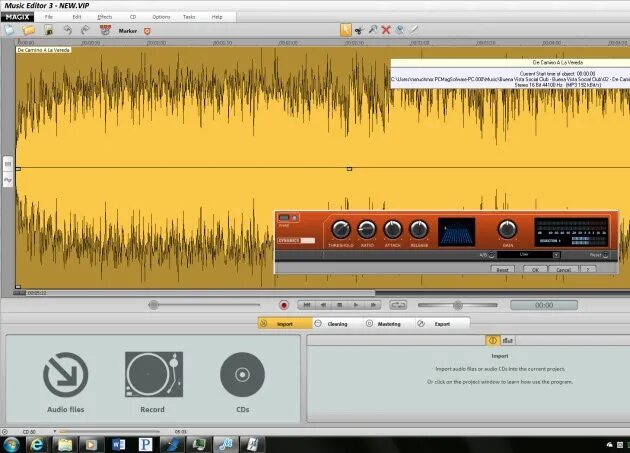The image size is (630, 453).
Task: Switch to the Cleaning tab
Action: (x=338, y=324)
